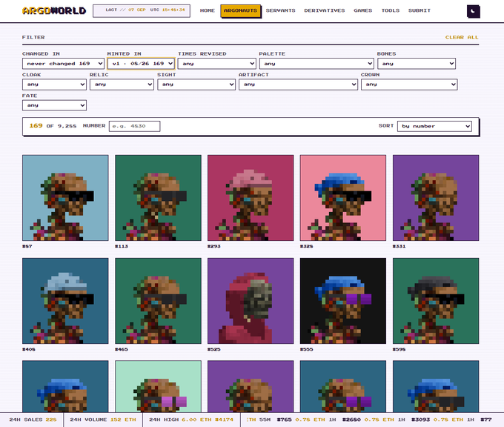Open the Submit menu item
Image resolution: width=504 pixels, height=427 pixels.
(x=420, y=10)
